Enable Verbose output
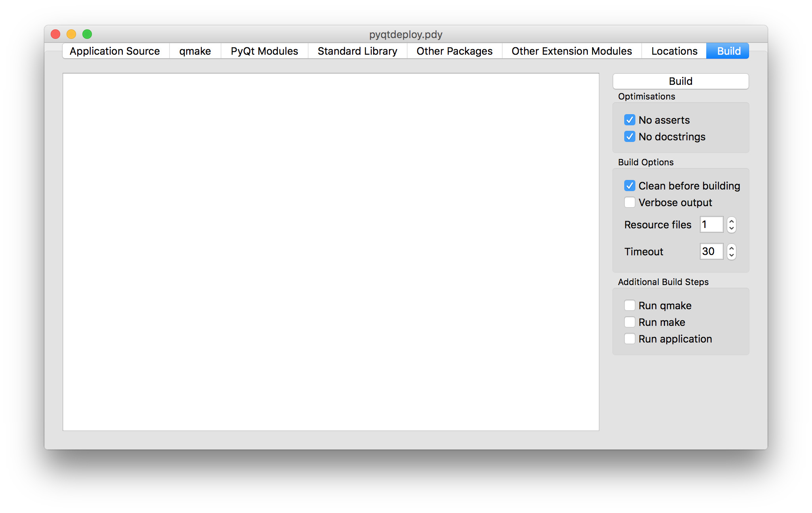Viewport: 812px width, 513px height. point(630,202)
